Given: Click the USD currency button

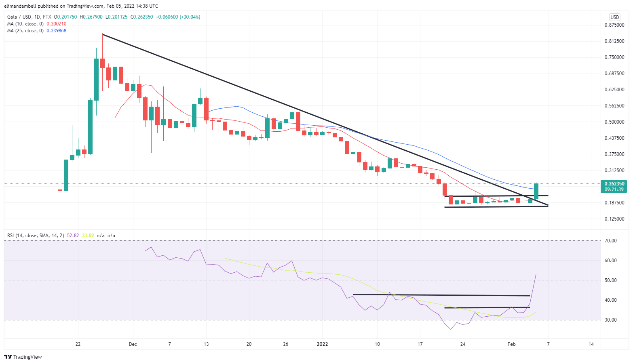Looking at the screenshot, I should coord(614,17).
